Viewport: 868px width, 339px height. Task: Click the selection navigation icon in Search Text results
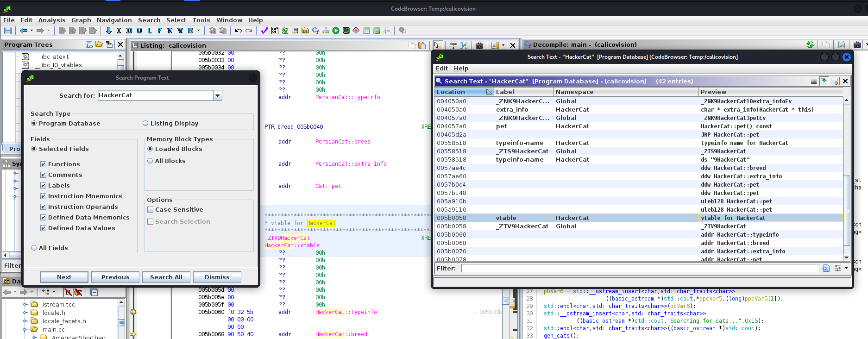(x=824, y=81)
